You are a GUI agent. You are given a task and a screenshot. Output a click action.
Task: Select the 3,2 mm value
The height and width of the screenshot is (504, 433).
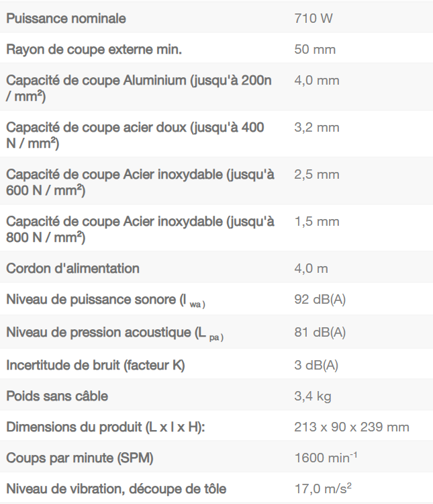tap(317, 128)
